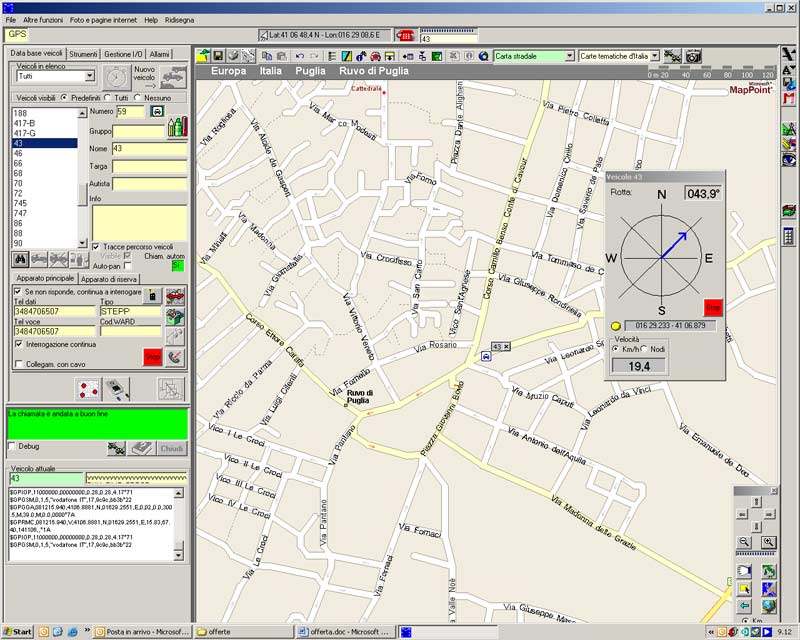Click the red dots waypoint icon
Image resolution: width=800 pixels, height=640 pixels.
88,389
